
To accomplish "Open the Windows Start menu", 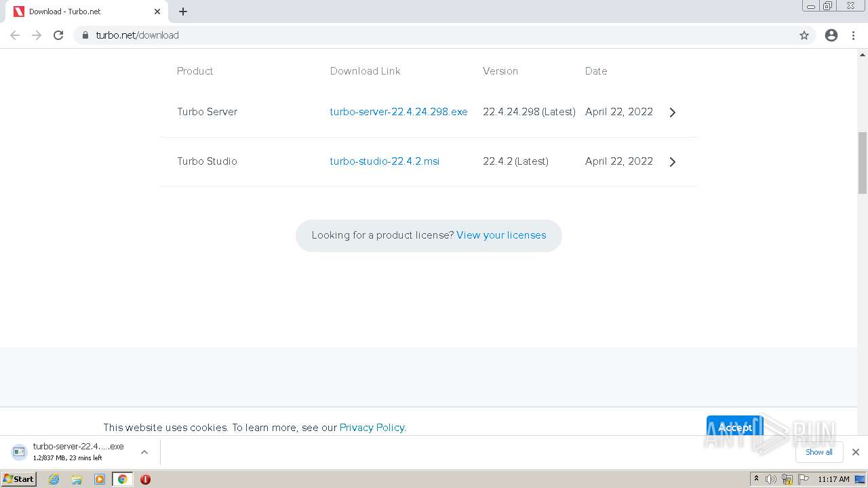I will click(19, 479).
